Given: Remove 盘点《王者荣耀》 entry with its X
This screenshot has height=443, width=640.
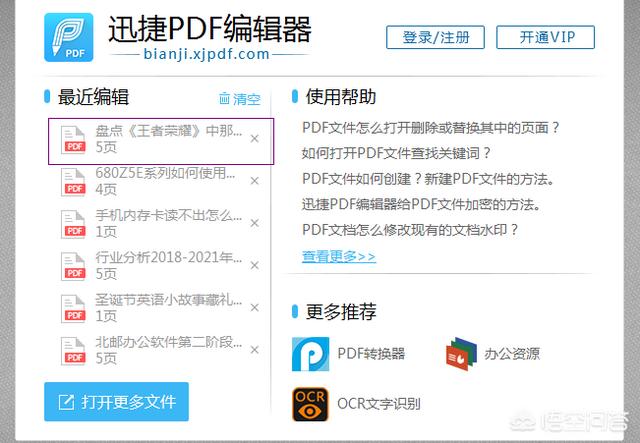Looking at the screenshot, I should [x=255, y=139].
